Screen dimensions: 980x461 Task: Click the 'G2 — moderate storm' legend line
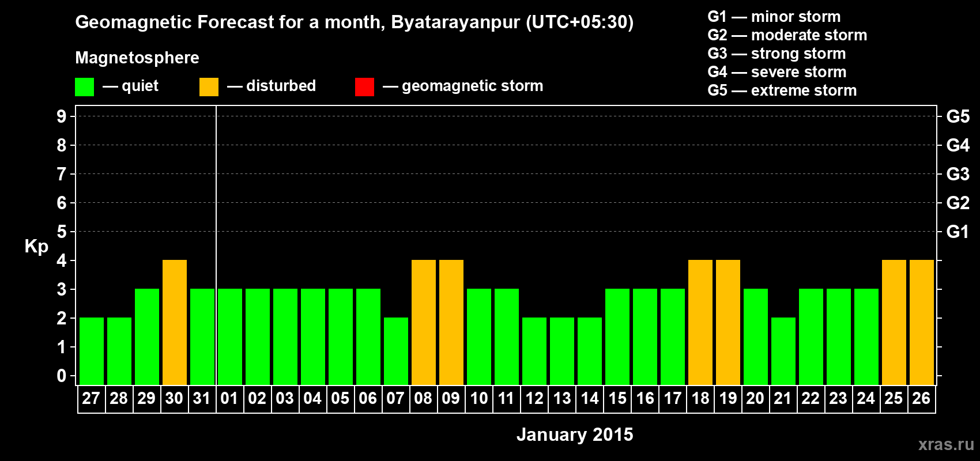[x=787, y=35]
